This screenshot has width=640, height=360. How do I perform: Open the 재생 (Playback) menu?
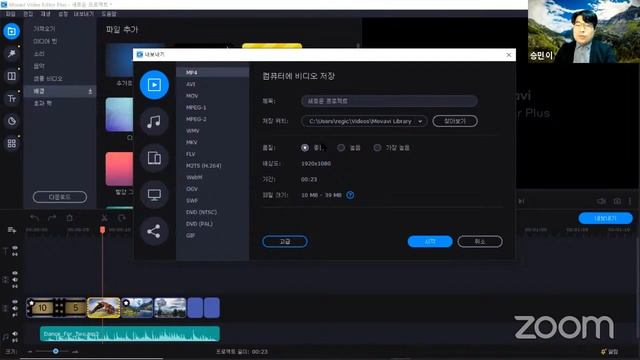[x=45, y=14]
